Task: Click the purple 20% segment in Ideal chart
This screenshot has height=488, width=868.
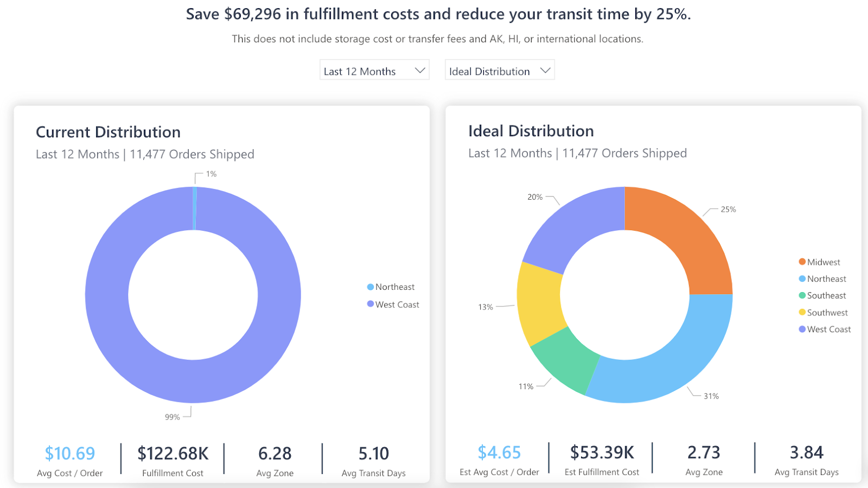Action: tap(575, 228)
